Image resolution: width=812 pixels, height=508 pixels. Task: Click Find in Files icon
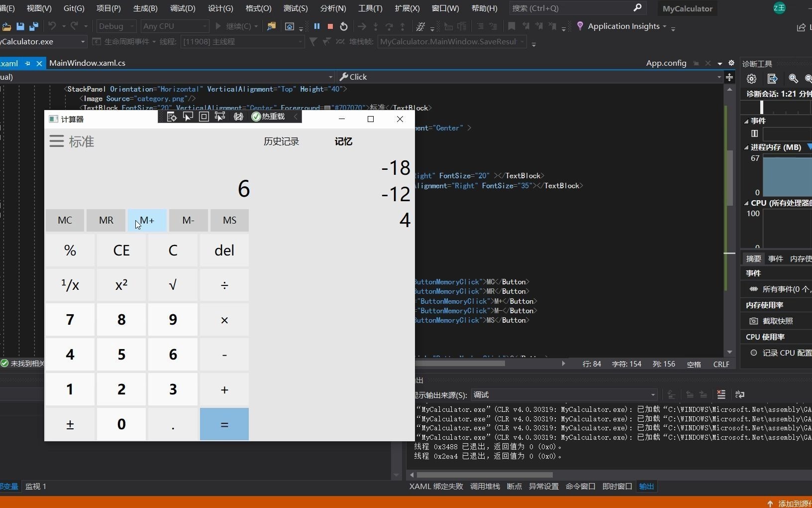click(271, 26)
